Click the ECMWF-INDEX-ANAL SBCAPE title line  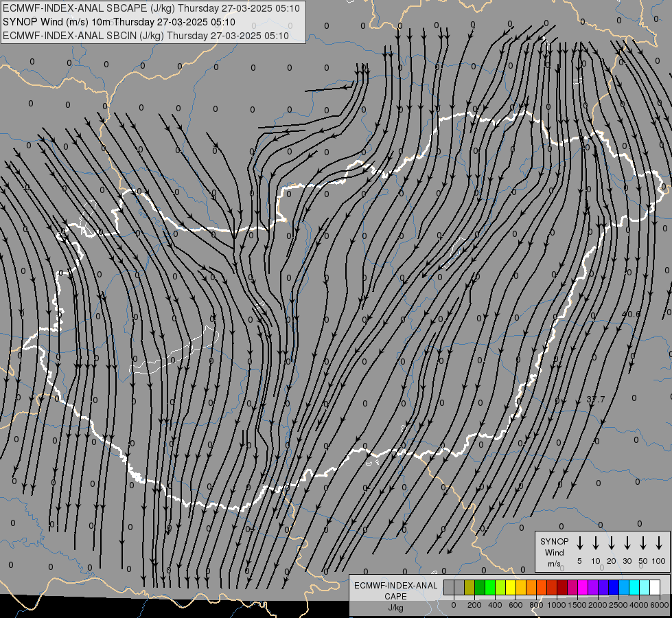[151, 8]
